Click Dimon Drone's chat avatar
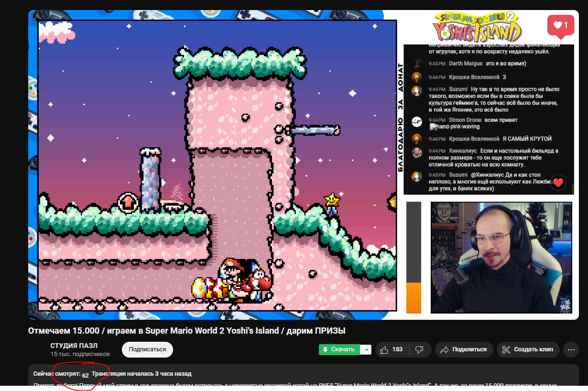 tap(417, 121)
